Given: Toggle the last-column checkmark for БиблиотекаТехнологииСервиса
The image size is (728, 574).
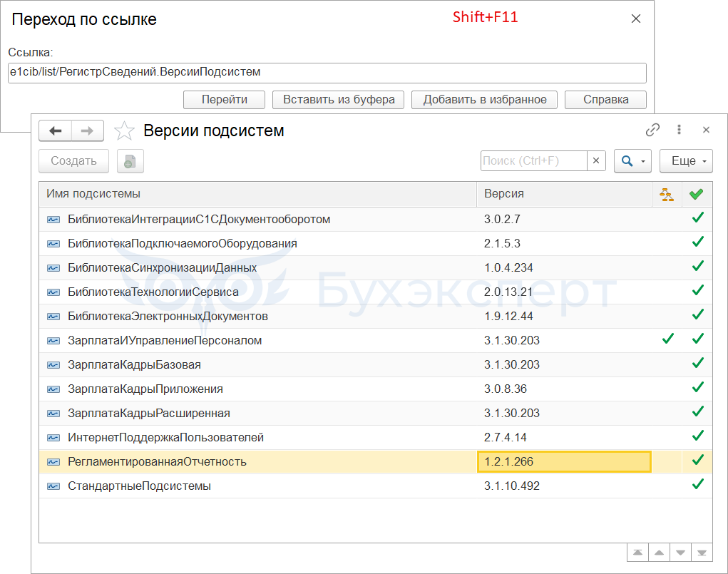Looking at the screenshot, I should coord(698,291).
